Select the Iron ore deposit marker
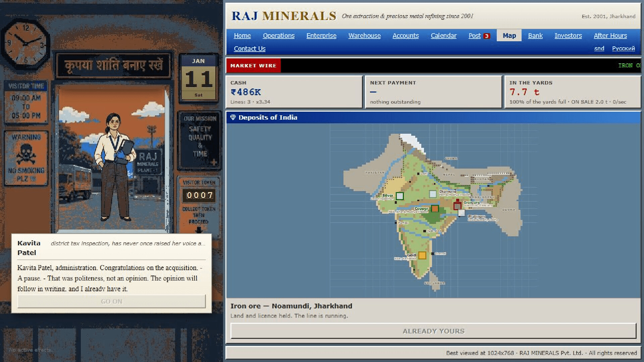The image size is (644, 362). pyautogui.click(x=457, y=206)
